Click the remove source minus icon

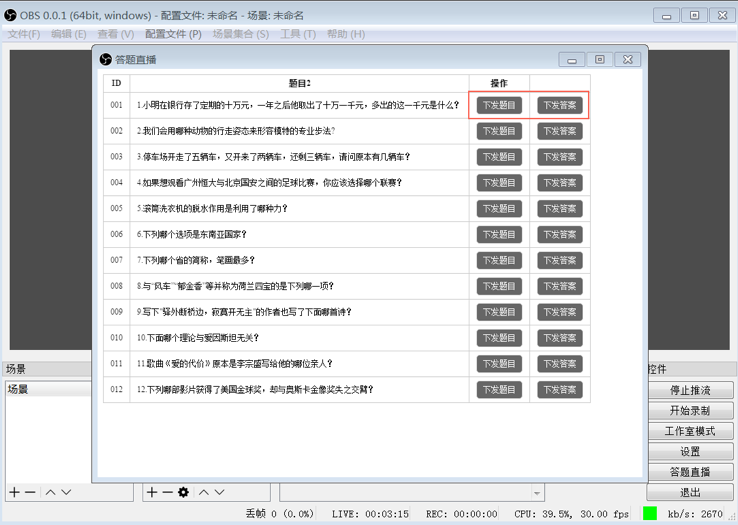coord(167,492)
